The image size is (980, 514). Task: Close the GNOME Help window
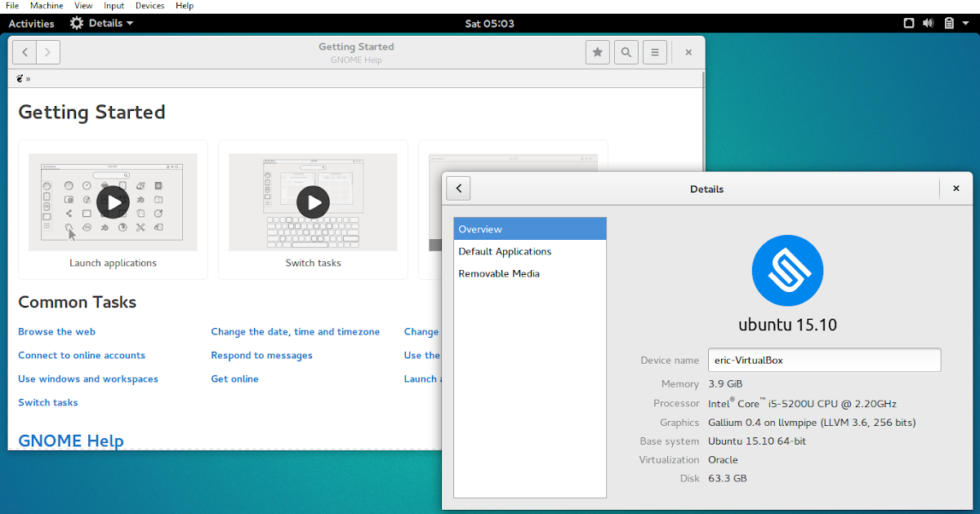tap(688, 52)
